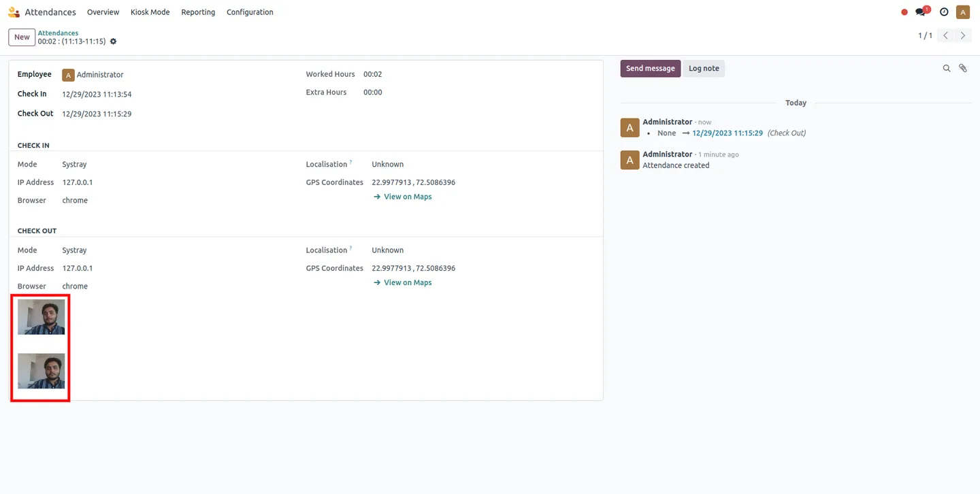This screenshot has height=494, width=980.
Task: Open the Overview menu
Action: pyautogui.click(x=103, y=12)
